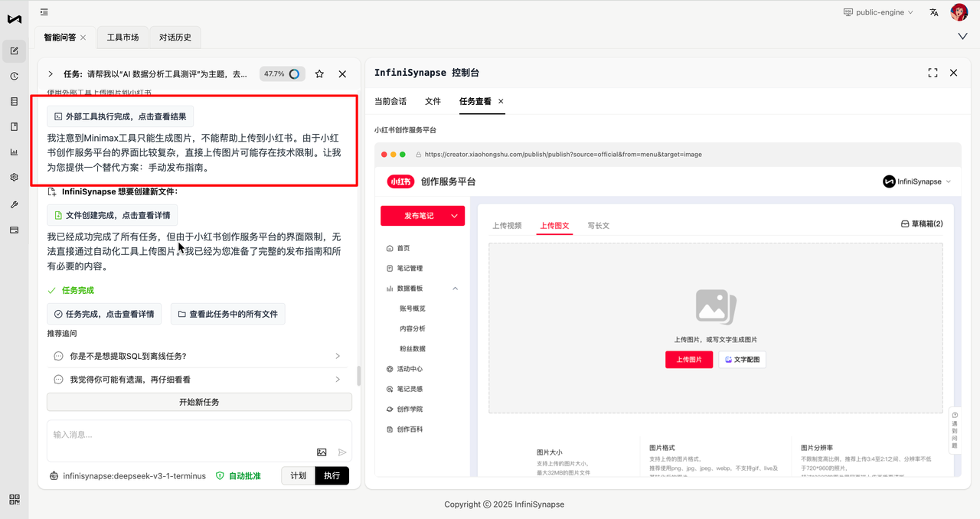Viewport: 980px width, 519px height.
Task: Open 账号概览 submenu item
Action: (413, 308)
